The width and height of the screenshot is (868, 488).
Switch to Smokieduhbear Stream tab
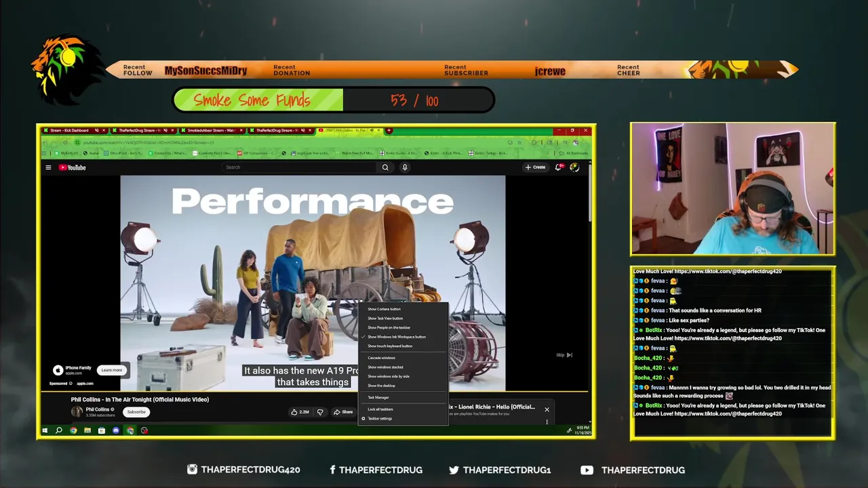211,130
